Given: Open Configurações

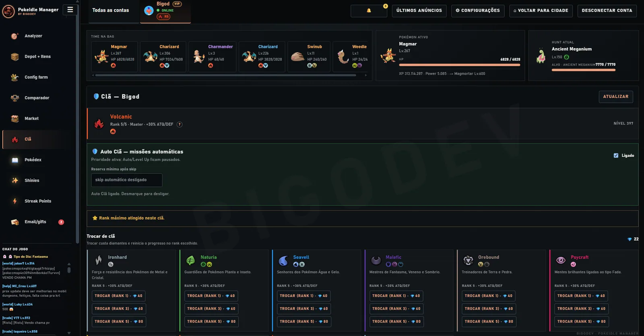Looking at the screenshot, I should 478,10.
